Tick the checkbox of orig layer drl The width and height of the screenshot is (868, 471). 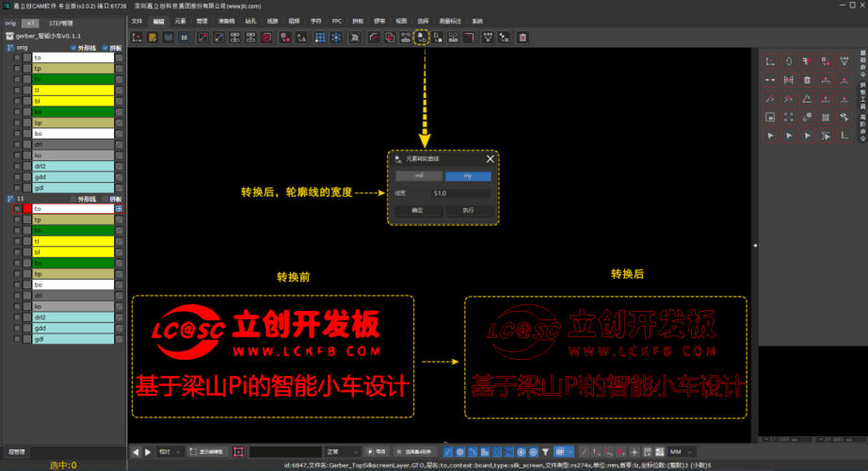pyautogui.click(x=17, y=144)
